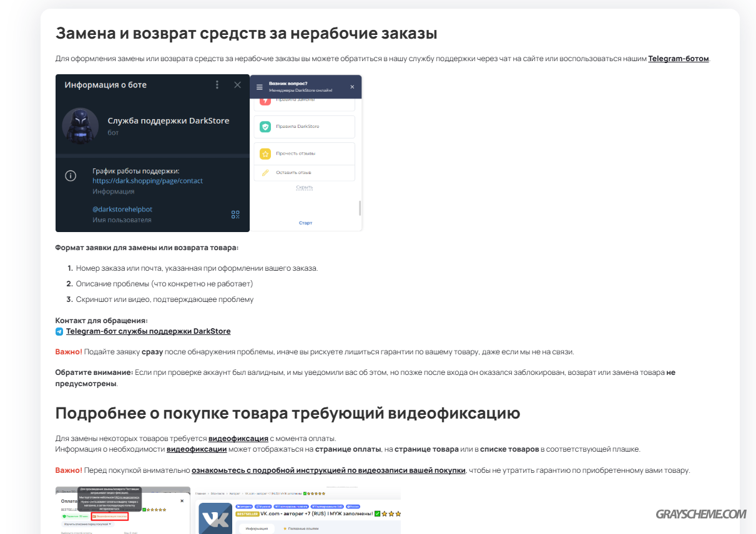The width and height of the screenshot is (756, 534).
Task: Click the VK logo in the product screenshot
Action: click(216, 518)
